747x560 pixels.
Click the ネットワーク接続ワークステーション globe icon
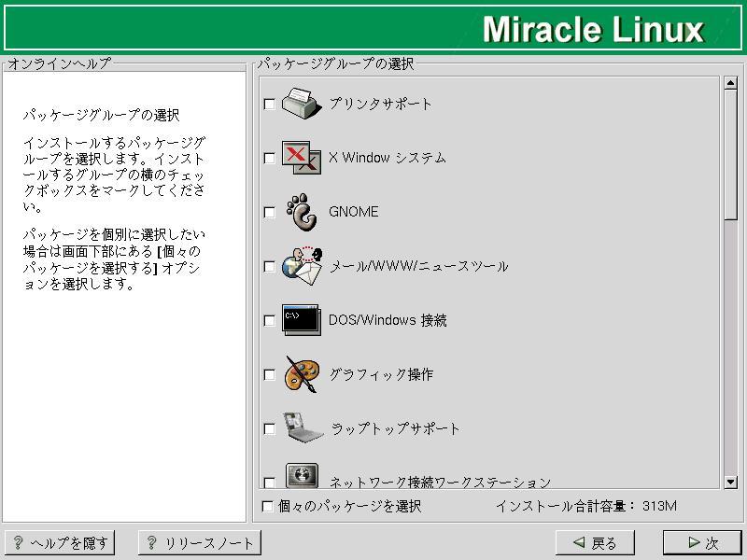tap(302, 475)
